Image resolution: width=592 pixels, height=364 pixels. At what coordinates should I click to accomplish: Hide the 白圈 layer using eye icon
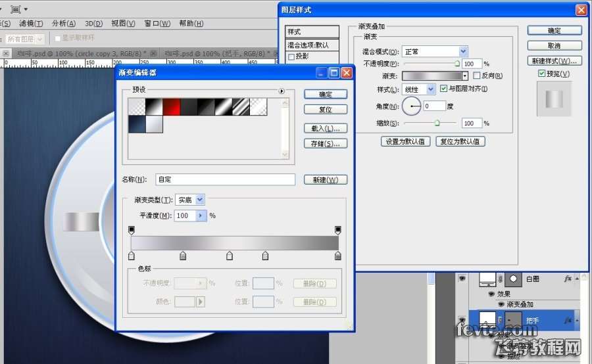462,279
